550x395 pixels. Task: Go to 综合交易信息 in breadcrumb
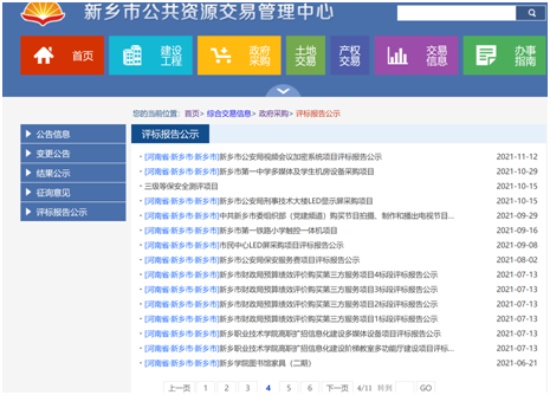[229, 113]
